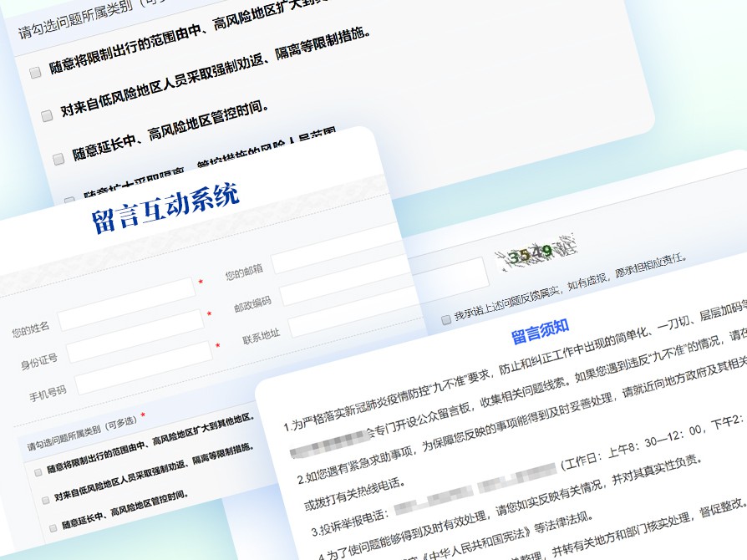747x560 pixels.
Task: Check 随意将限制出行的范围 box in enlarged card
Action: 35,73
